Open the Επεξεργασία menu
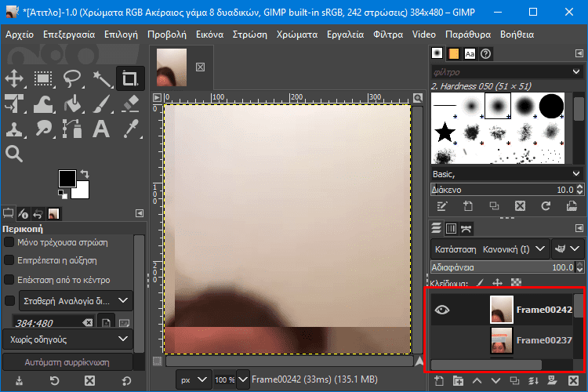Screen dimensions: 588x392 (69, 34)
